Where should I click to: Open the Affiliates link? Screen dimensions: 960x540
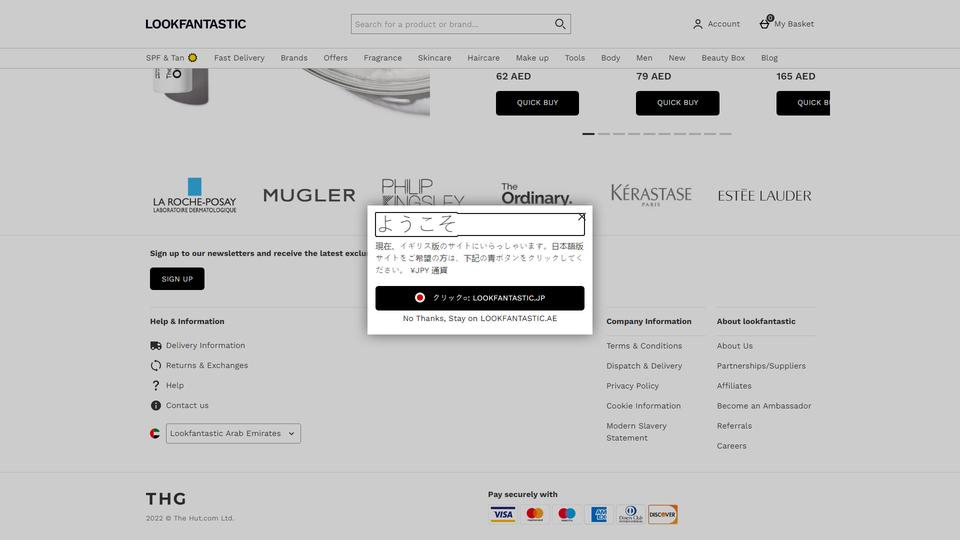pyautogui.click(x=734, y=386)
